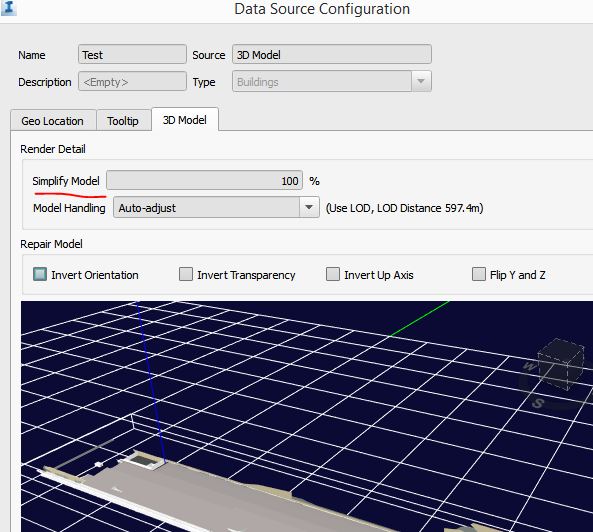Click the Model Handling label
The height and width of the screenshot is (532, 593).
69,208
